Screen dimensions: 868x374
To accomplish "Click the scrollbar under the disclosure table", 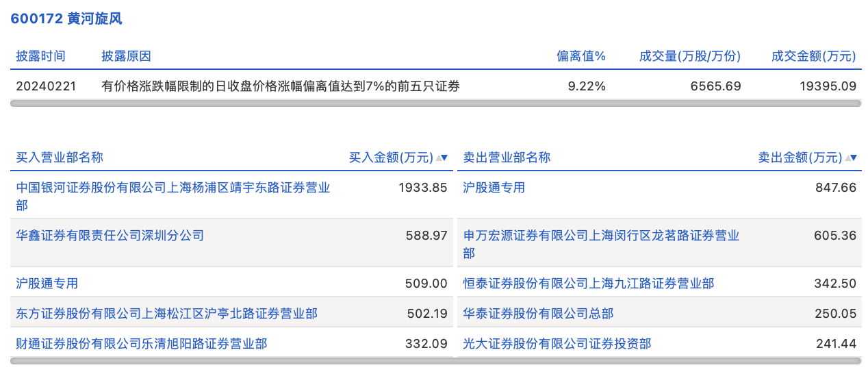I will click(435, 103).
